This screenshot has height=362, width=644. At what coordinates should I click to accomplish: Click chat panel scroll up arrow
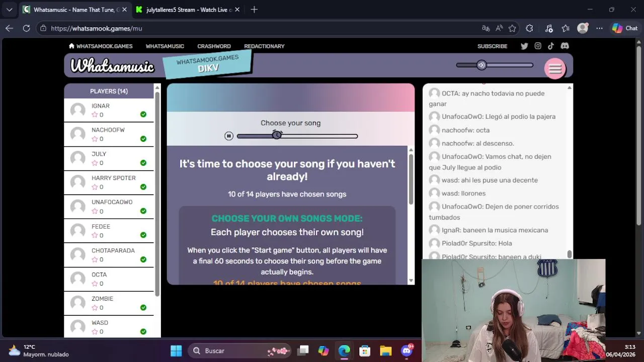[x=570, y=87]
